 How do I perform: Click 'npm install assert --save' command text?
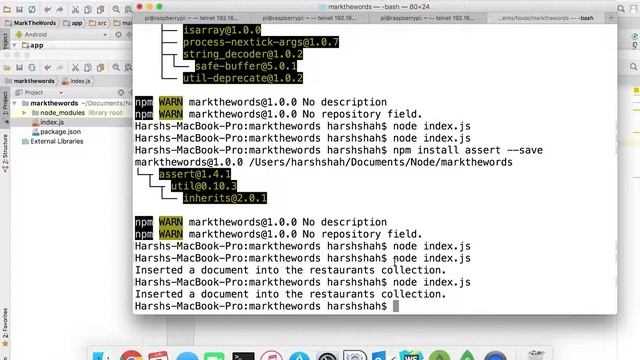(468, 150)
